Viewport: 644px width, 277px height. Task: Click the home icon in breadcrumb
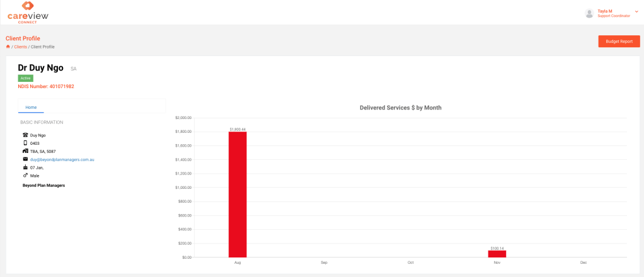click(8, 47)
